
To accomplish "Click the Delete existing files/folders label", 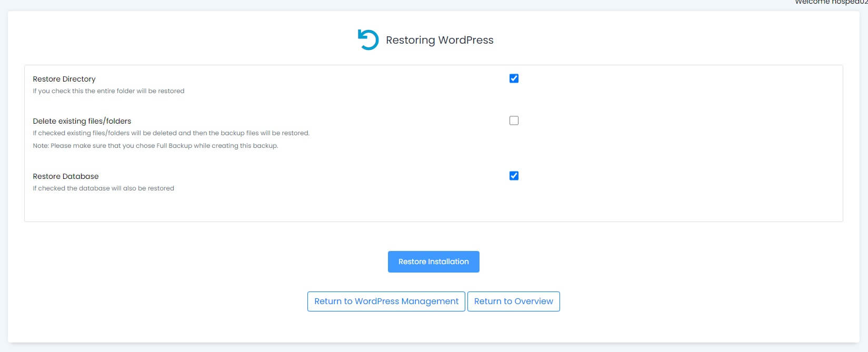I will [82, 121].
